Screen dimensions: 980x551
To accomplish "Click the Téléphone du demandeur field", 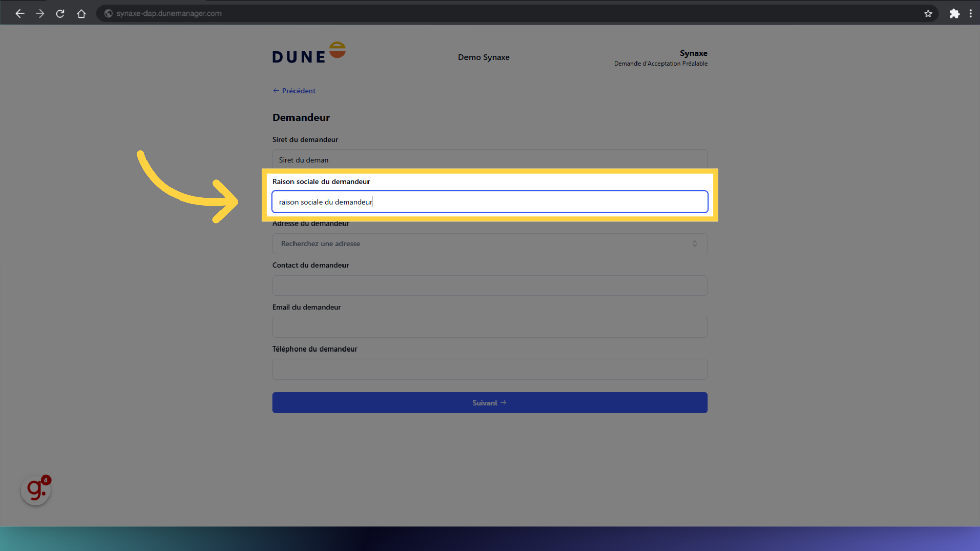I will point(489,369).
